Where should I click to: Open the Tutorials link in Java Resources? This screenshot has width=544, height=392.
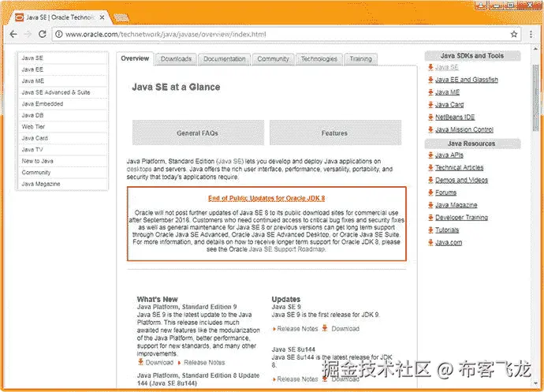click(447, 230)
